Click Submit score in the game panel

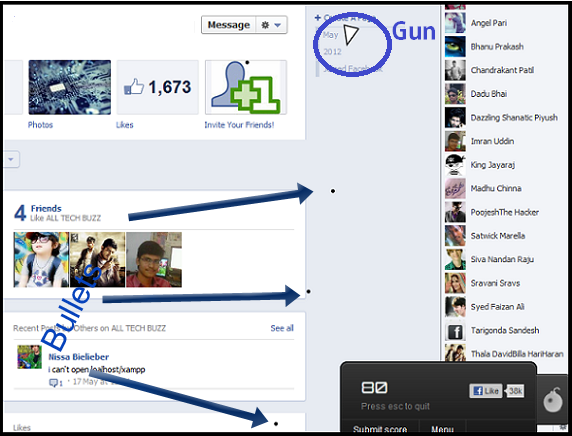click(379, 428)
